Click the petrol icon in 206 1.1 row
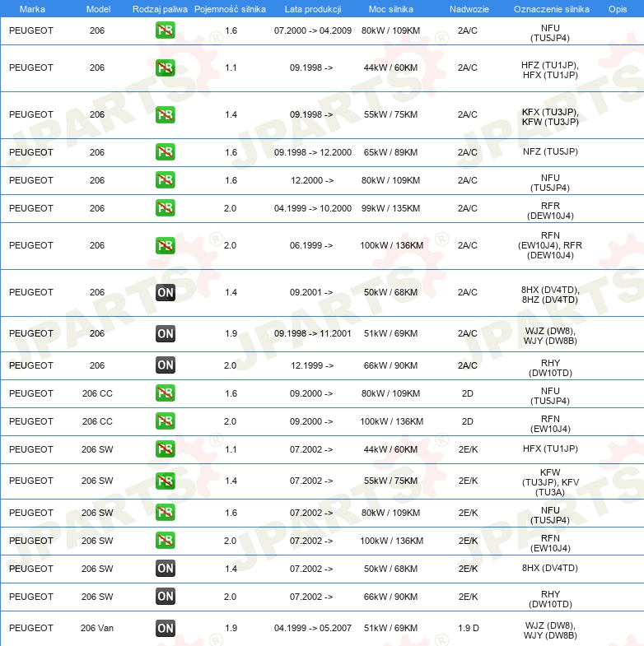 pyautogui.click(x=165, y=68)
